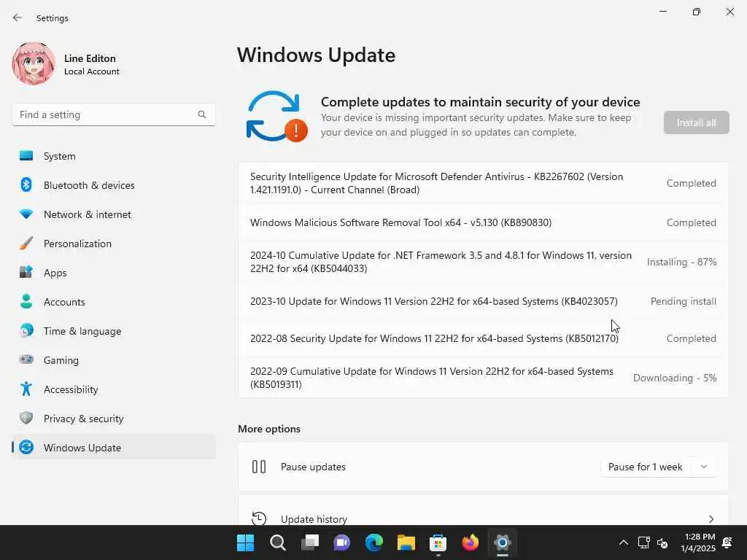The height and width of the screenshot is (560, 747).
Task: Click Pause for 1 week button
Action: (x=645, y=467)
